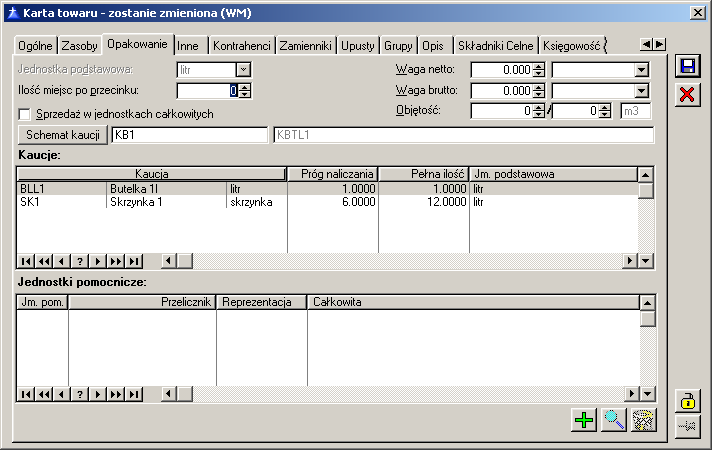The image size is (712, 450).
Task: Jump back a page in Jednostki pomocnicze list
Action: 44,394
